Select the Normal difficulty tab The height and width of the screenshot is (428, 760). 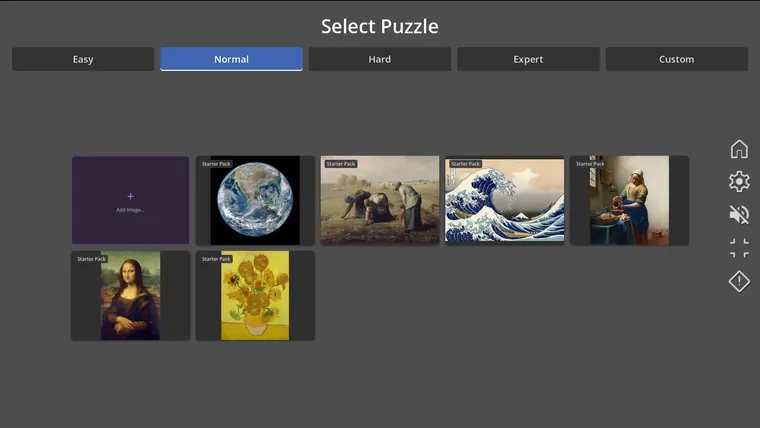coord(231,59)
